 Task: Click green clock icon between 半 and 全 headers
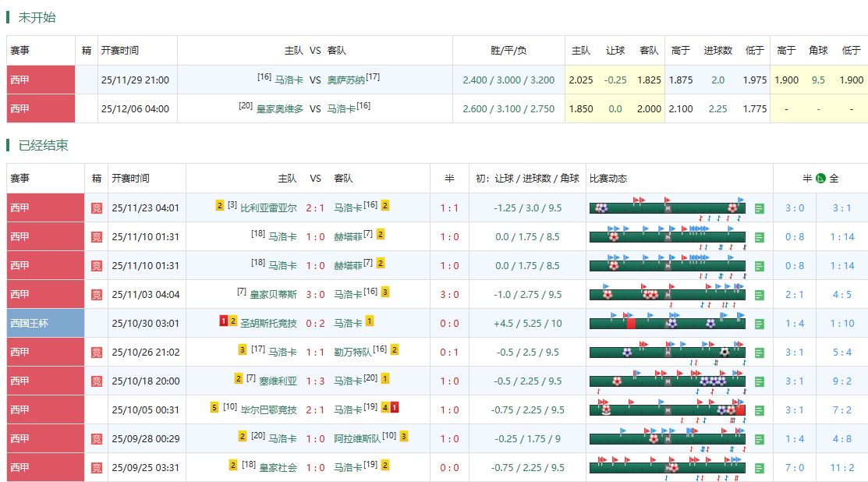[821, 178]
